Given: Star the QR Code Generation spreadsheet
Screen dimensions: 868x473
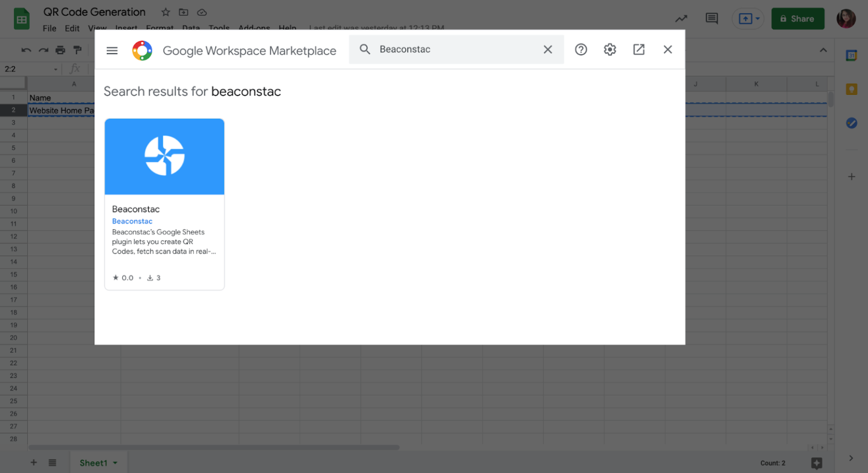Looking at the screenshot, I should [x=164, y=12].
